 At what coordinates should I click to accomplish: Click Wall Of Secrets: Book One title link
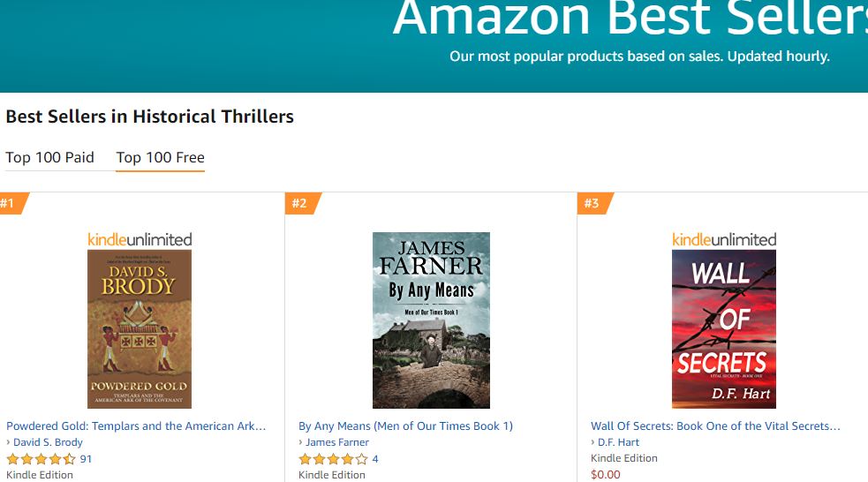715,426
